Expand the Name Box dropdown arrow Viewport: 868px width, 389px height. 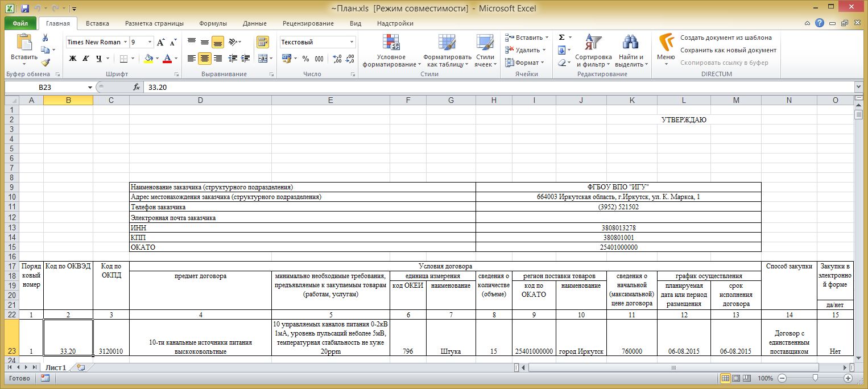(90, 88)
